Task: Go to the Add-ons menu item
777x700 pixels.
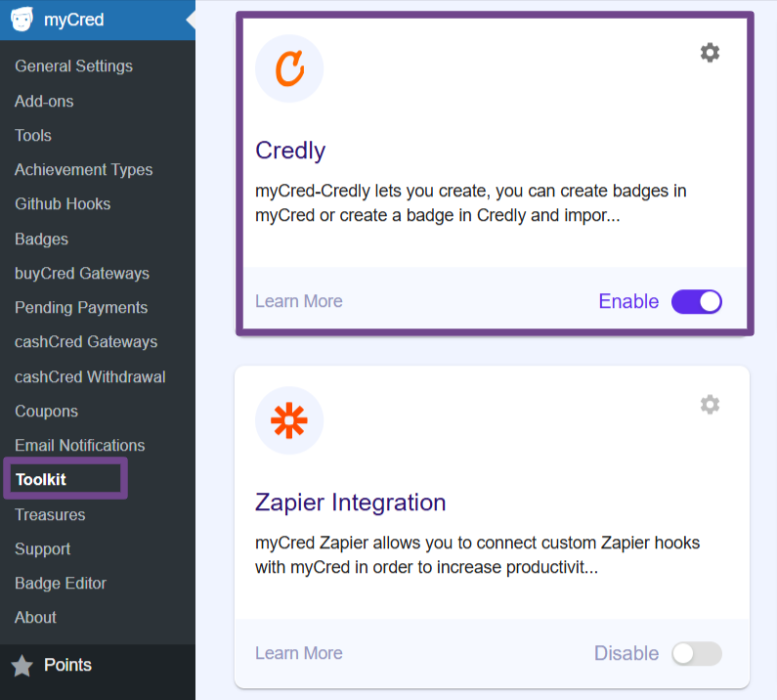Action: (44, 101)
